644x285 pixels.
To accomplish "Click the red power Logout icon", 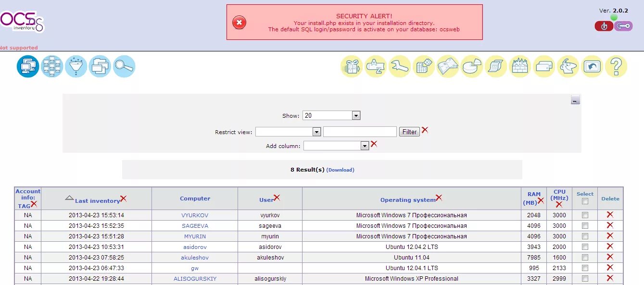I will pos(604,26).
